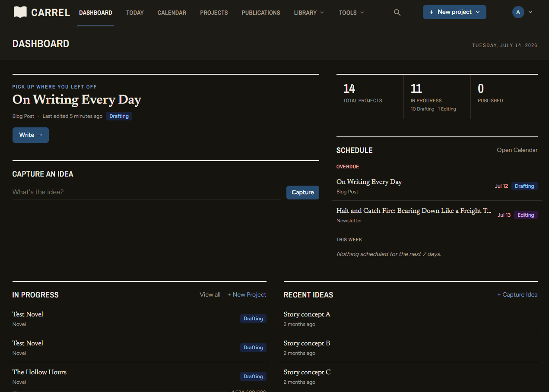The width and height of the screenshot is (549, 392).
Task: Switch to the Today tab
Action: tap(135, 13)
